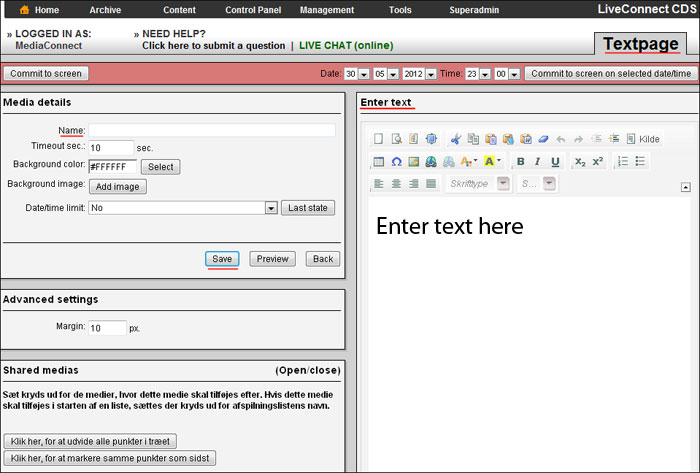Open the Omega special character icon

396,162
